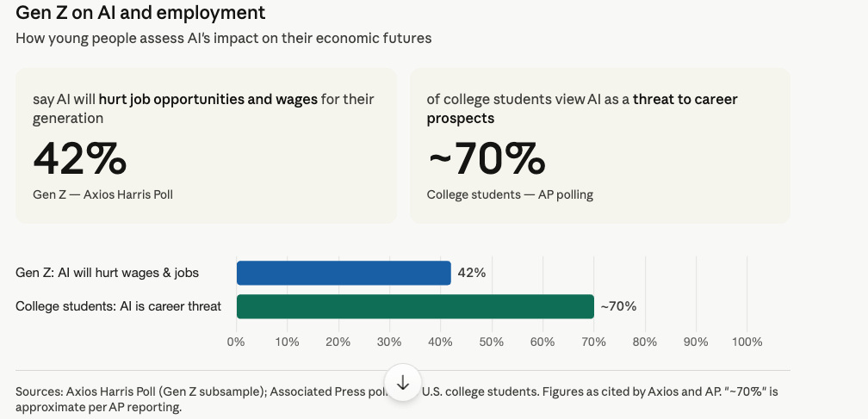
Task: Click the 'threat to career prospects' bold text
Action: point(582,109)
